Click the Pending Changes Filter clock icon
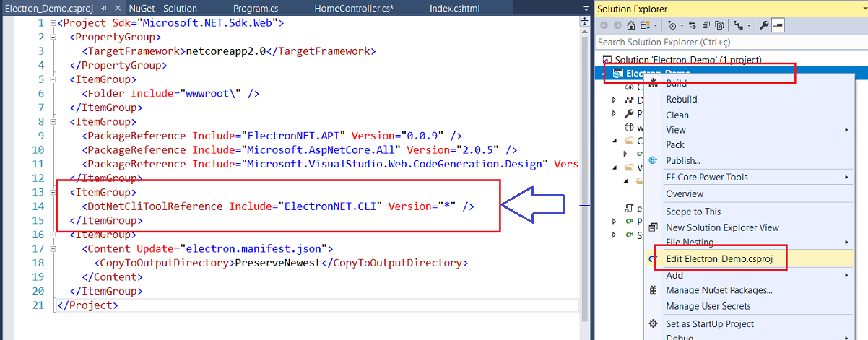The width and height of the screenshot is (868, 340). tap(672, 25)
